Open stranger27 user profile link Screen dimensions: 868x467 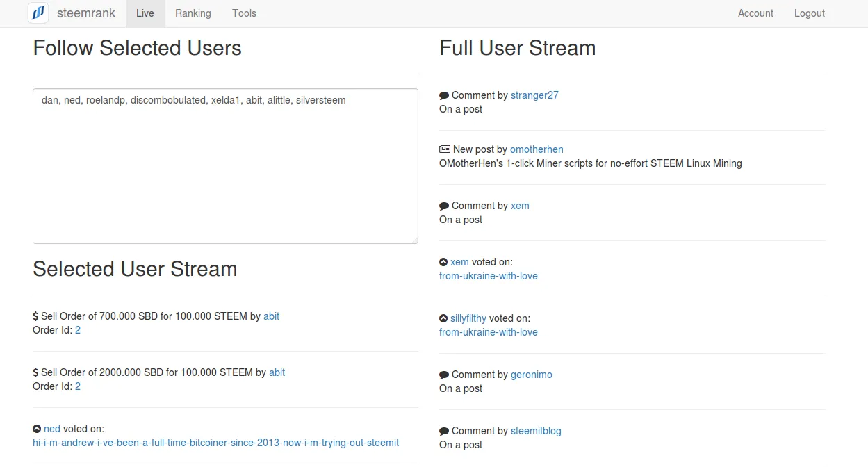coord(534,95)
